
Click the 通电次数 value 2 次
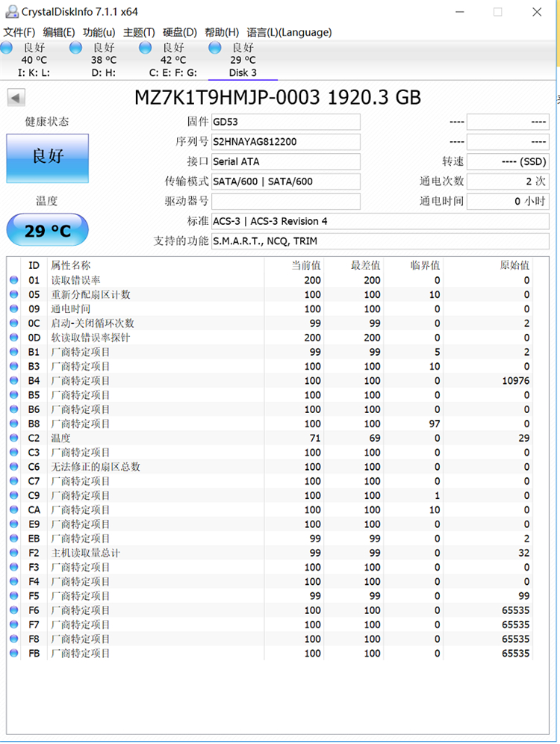click(508, 182)
